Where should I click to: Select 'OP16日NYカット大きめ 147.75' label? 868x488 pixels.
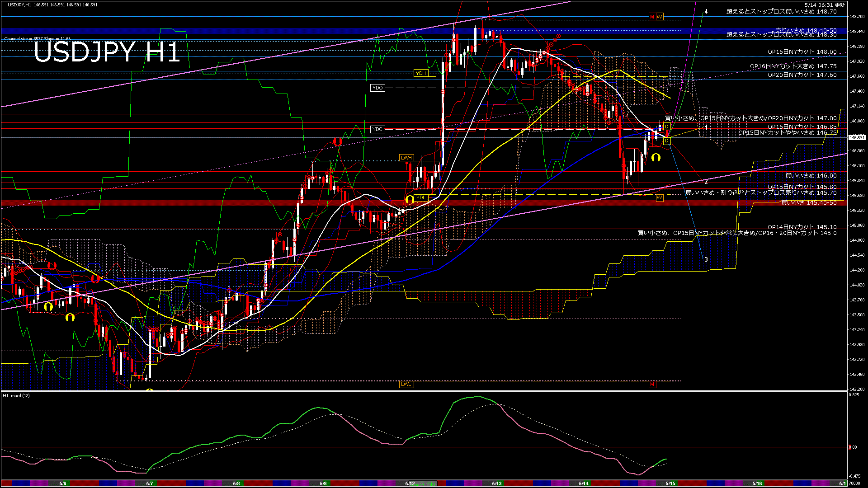(x=793, y=66)
